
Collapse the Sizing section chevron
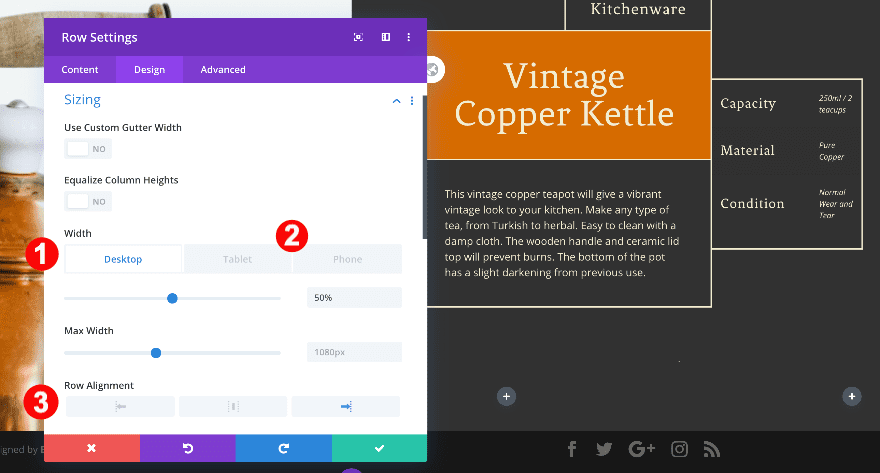(396, 101)
